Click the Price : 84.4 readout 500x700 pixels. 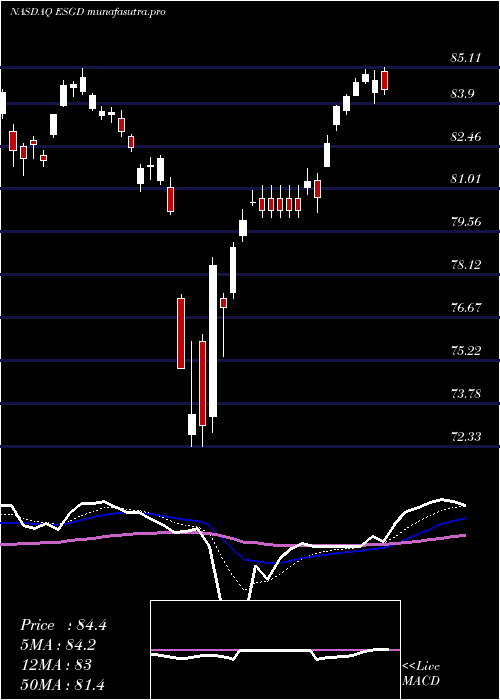pos(63,625)
